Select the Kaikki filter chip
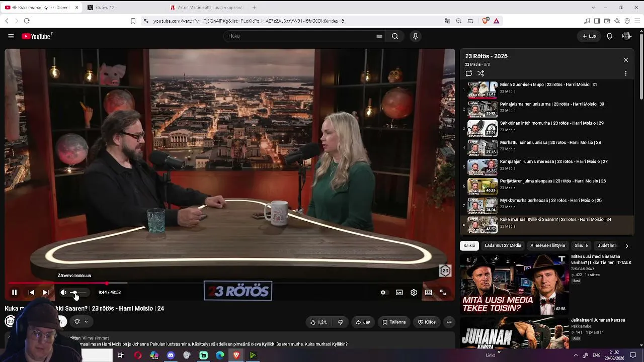This screenshot has width=644, height=362. click(x=469, y=245)
